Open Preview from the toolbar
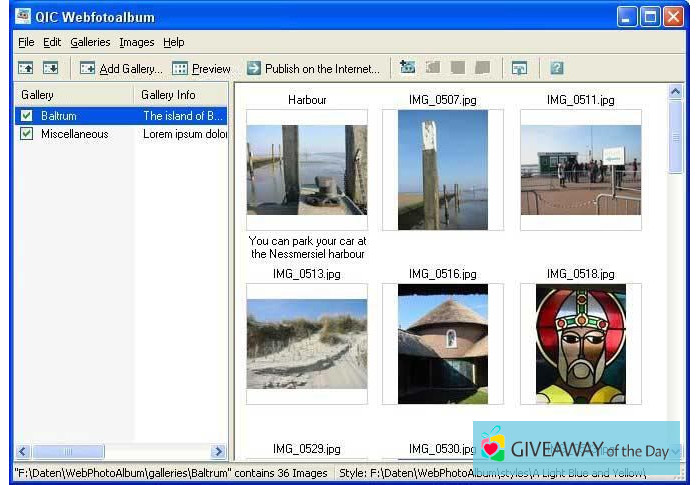This screenshot has width=700, height=485. click(x=201, y=68)
